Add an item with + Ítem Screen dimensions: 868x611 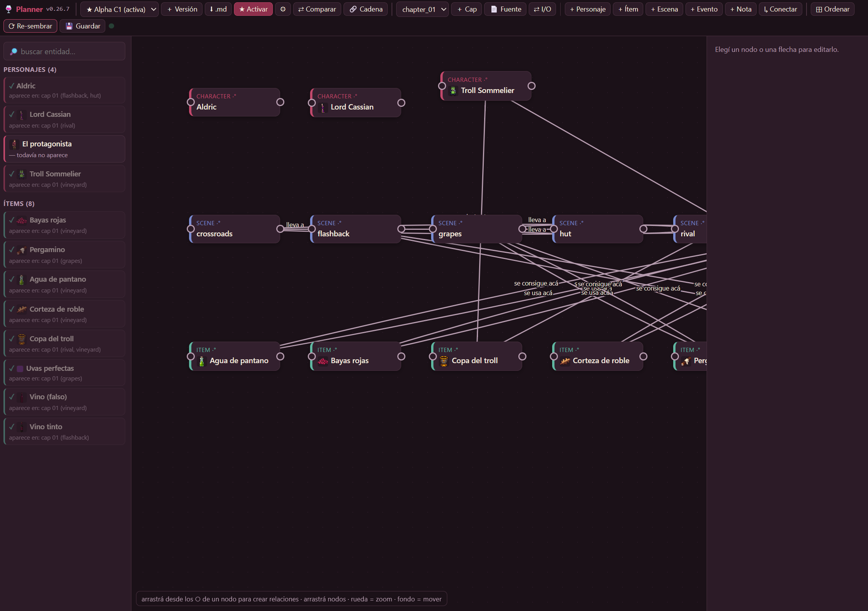[x=628, y=9]
